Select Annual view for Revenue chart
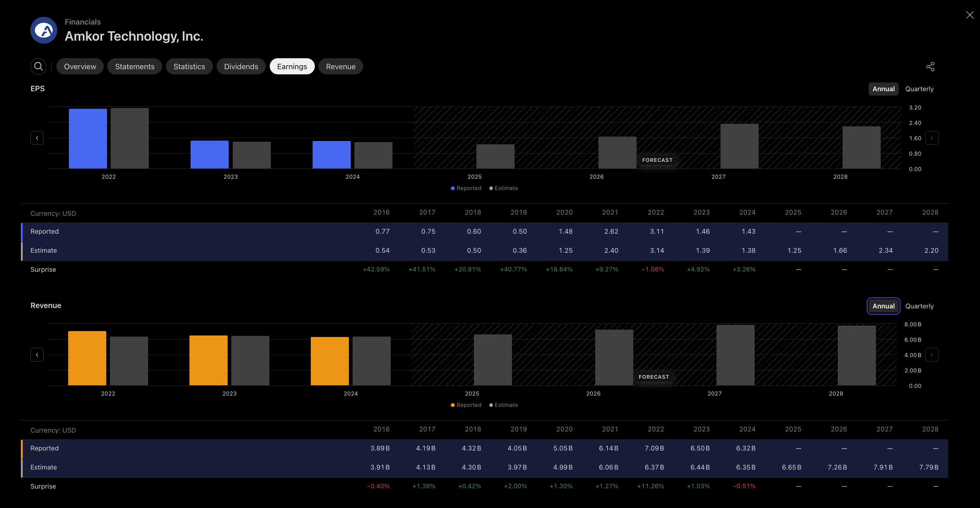The height and width of the screenshot is (508, 980). coord(883,306)
